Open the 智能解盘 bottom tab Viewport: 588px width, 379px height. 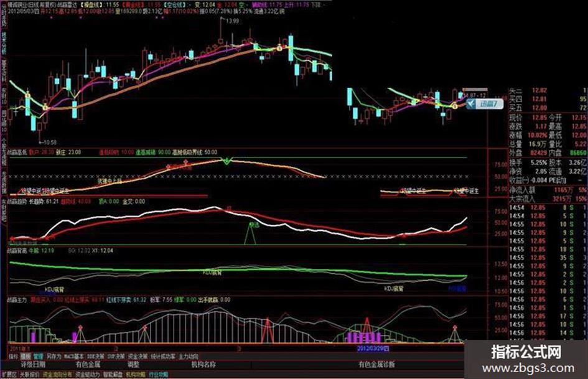(113, 375)
